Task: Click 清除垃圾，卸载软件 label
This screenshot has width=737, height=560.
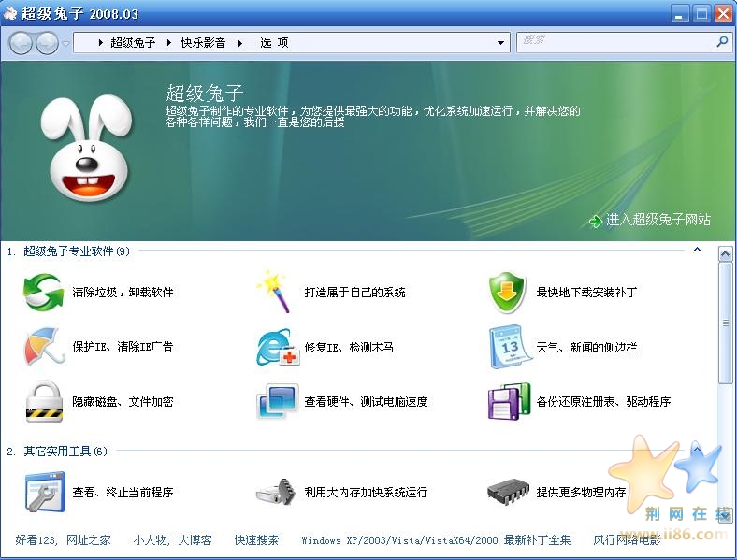Action: (x=123, y=293)
